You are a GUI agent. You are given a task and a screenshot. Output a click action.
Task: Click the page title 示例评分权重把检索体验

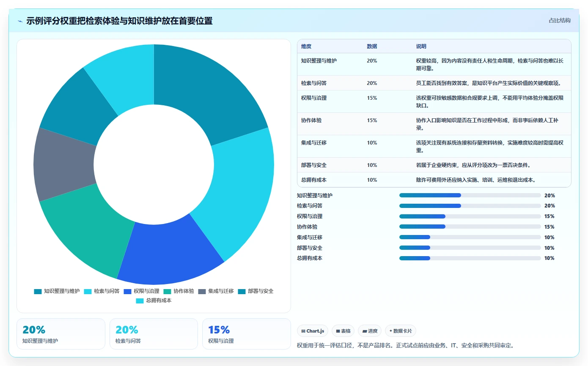pyautogui.click(x=119, y=21)
